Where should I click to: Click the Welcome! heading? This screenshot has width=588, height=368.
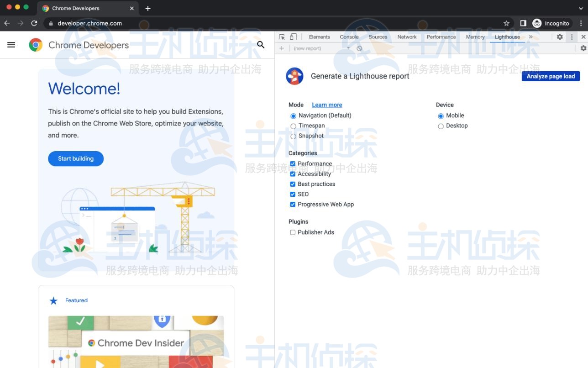pos(84,89)
